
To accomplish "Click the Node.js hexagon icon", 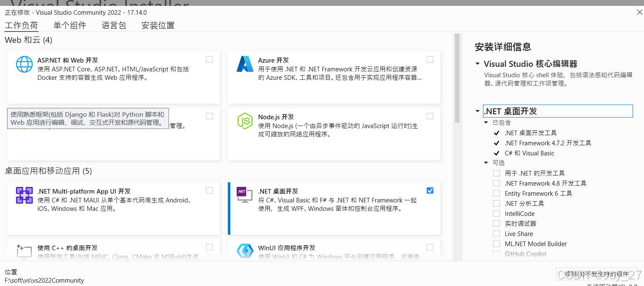I will coord(245,121).
